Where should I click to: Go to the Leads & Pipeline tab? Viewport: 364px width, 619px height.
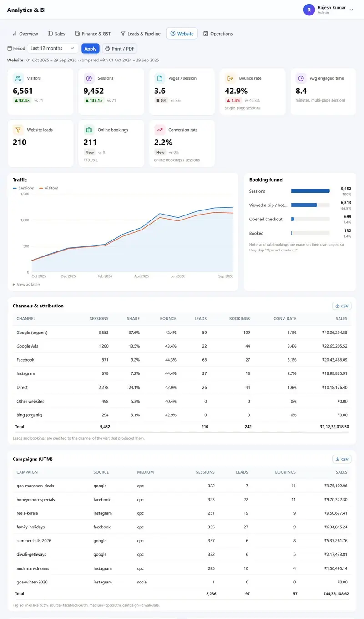[x=141, y=34]
